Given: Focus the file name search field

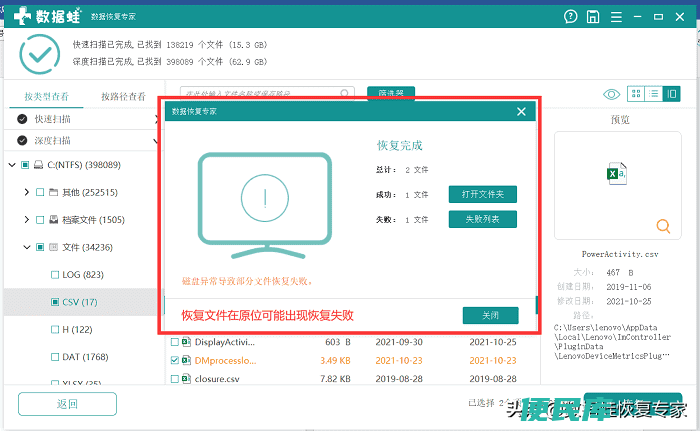Looking at the screenshot, I should click(267, 93).
